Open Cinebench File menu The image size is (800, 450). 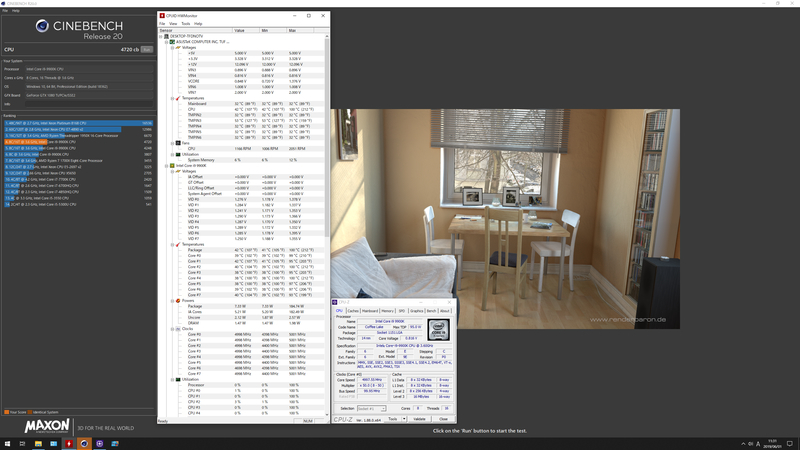pos(5,10)
